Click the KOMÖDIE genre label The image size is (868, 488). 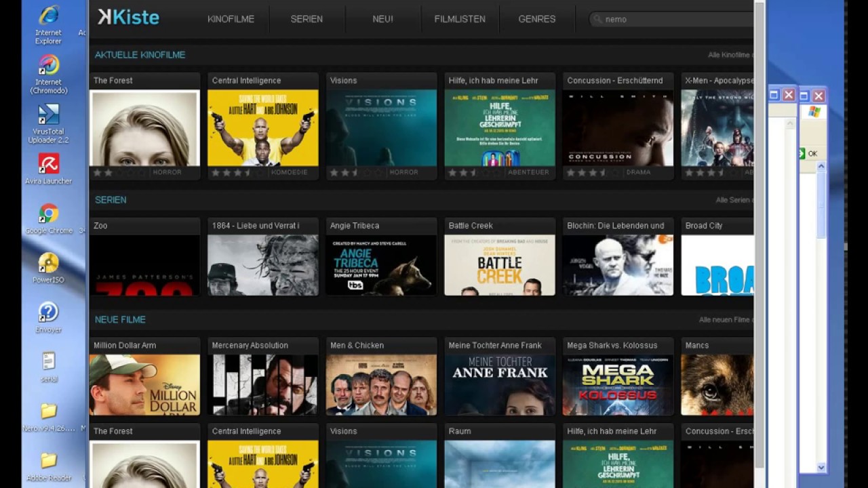pos(290,173)
